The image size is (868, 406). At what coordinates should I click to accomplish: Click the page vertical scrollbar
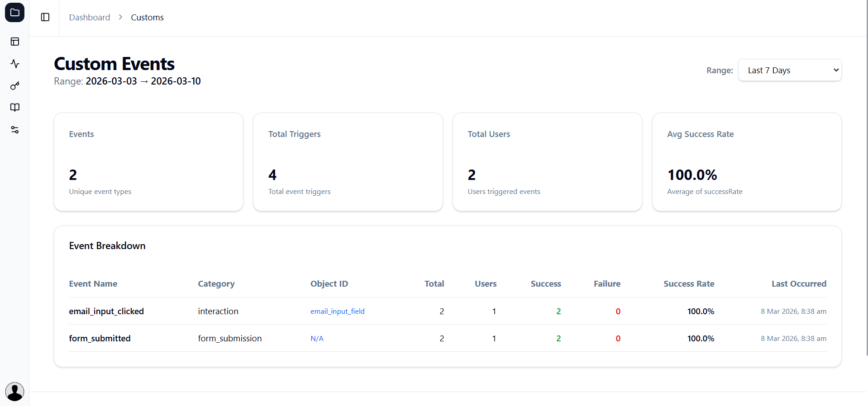pos(866,178)
